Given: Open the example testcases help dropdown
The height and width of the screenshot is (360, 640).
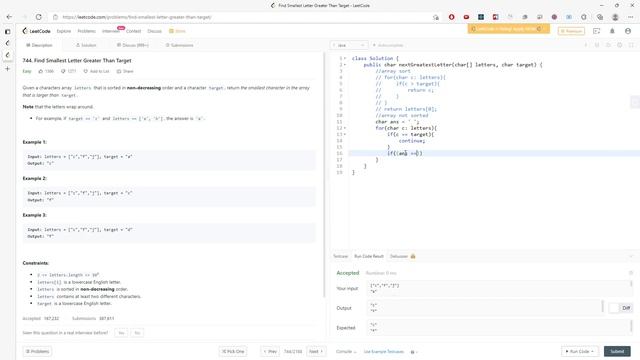Looking at the screenshot, I should pyautogui.click(x=414, y=351).
